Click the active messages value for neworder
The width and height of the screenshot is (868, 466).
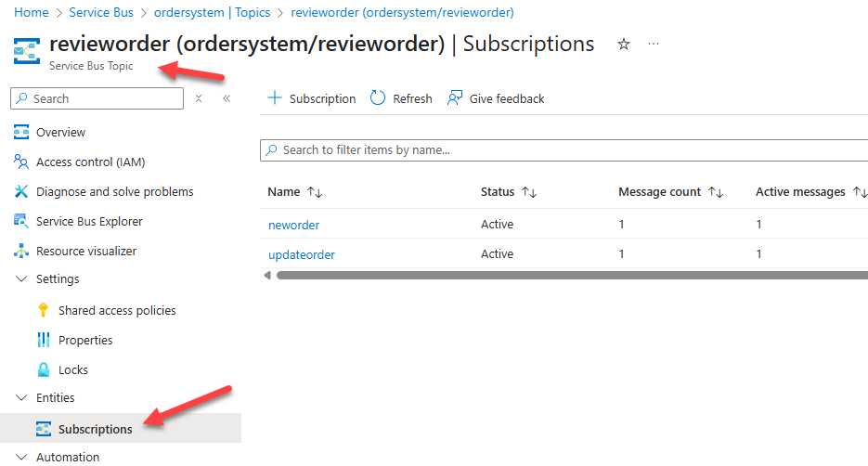(x=759, y=224)
